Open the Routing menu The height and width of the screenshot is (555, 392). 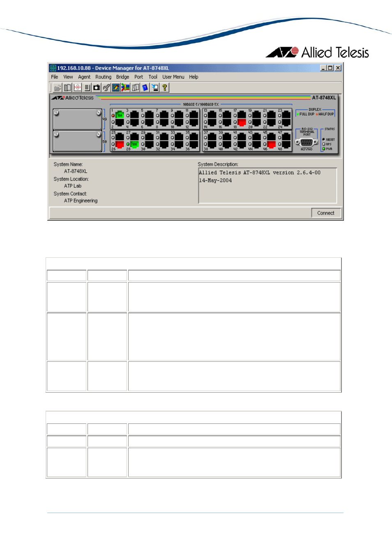tap(103, 77)
